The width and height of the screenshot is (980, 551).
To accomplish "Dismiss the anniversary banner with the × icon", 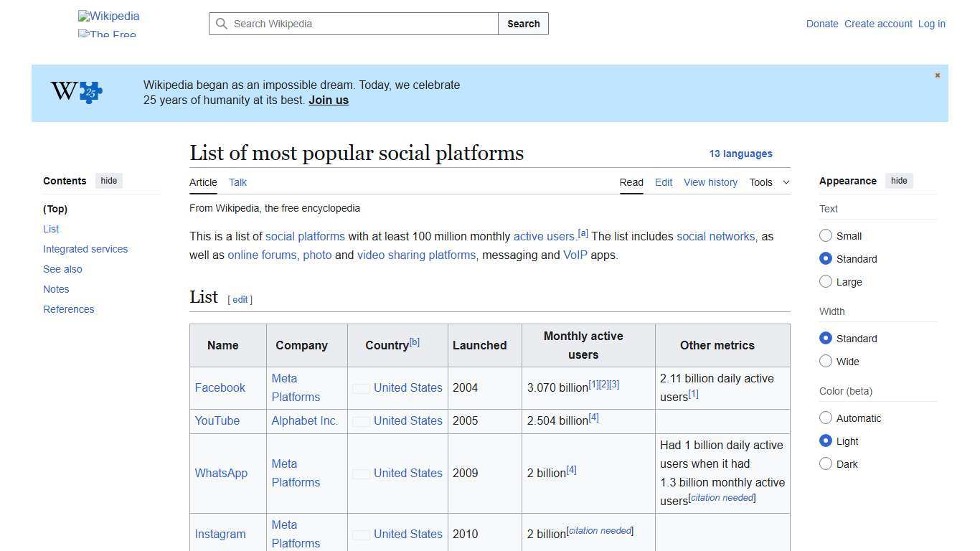I will tap(937, 75).
